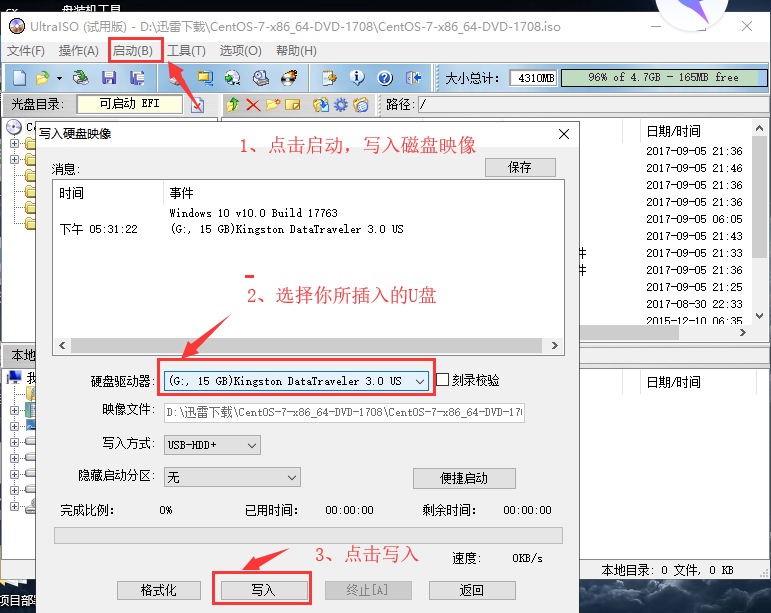Click the 可启动 EFI disc type field

130,104
